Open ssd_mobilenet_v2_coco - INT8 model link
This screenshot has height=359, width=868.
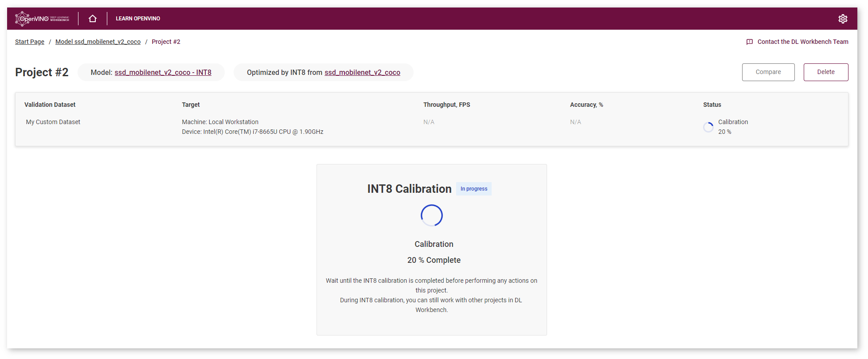[x=163, y=72]
